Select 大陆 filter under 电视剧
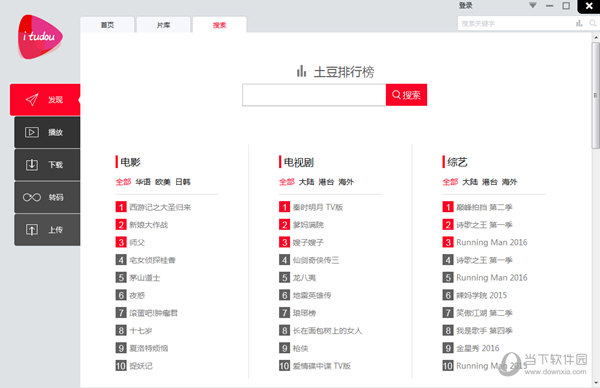The width and height of the screenshot is (600, 388). click(307, 182)
